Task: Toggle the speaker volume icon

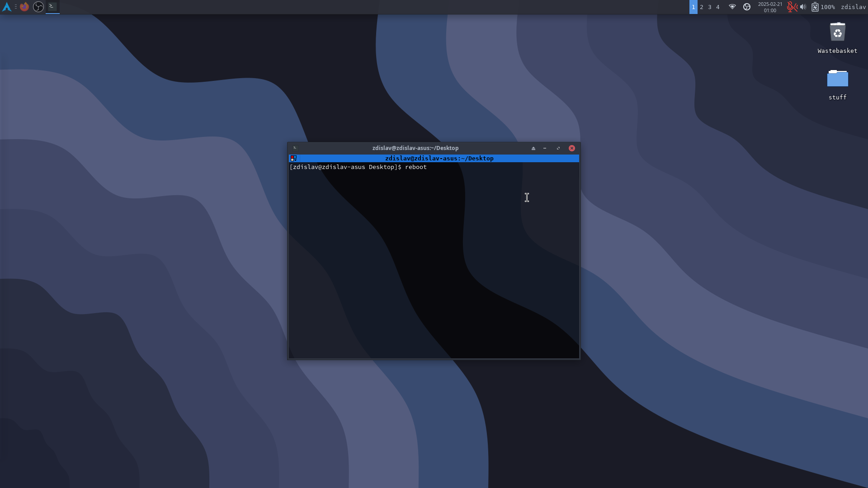Action: [803, 7]
